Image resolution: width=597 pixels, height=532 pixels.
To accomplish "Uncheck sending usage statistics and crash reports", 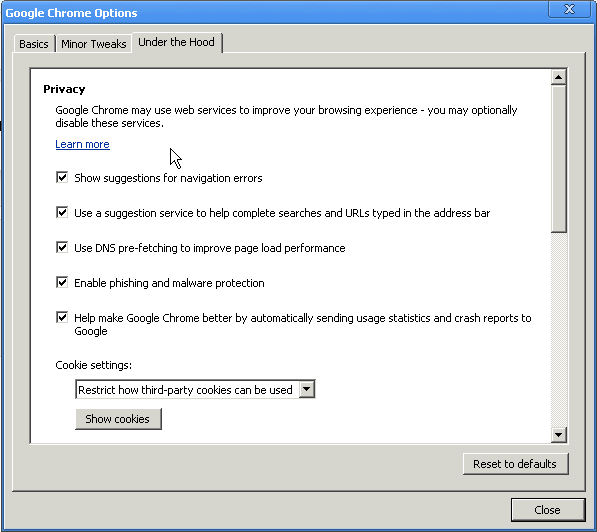I will (x=62, y=318).
